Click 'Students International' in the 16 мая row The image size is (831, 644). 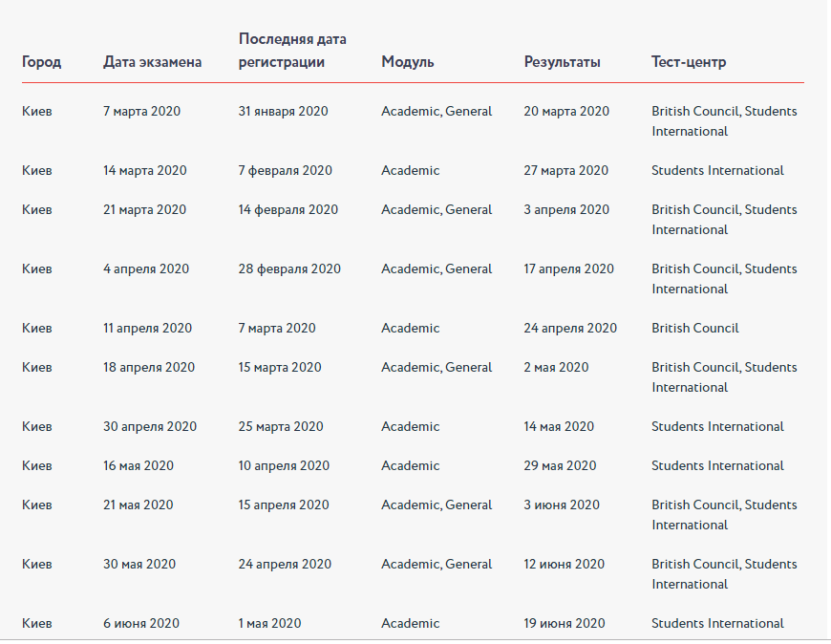point(717,466)
